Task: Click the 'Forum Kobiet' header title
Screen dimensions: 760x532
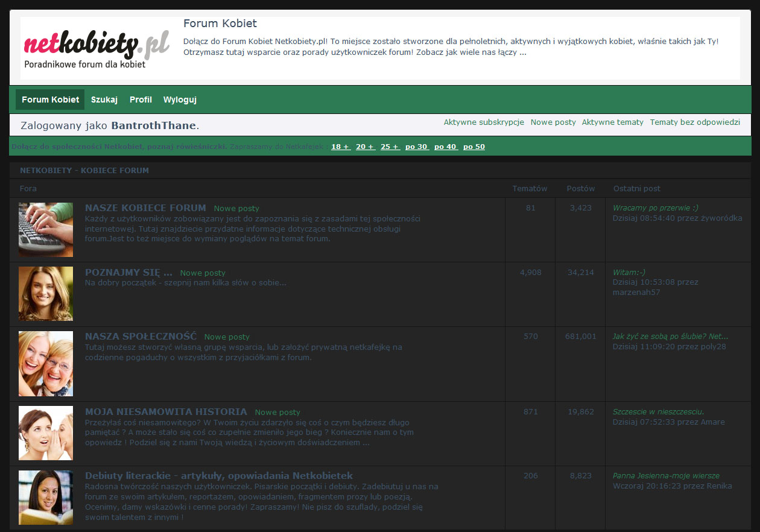Action: tap(220, 24)
